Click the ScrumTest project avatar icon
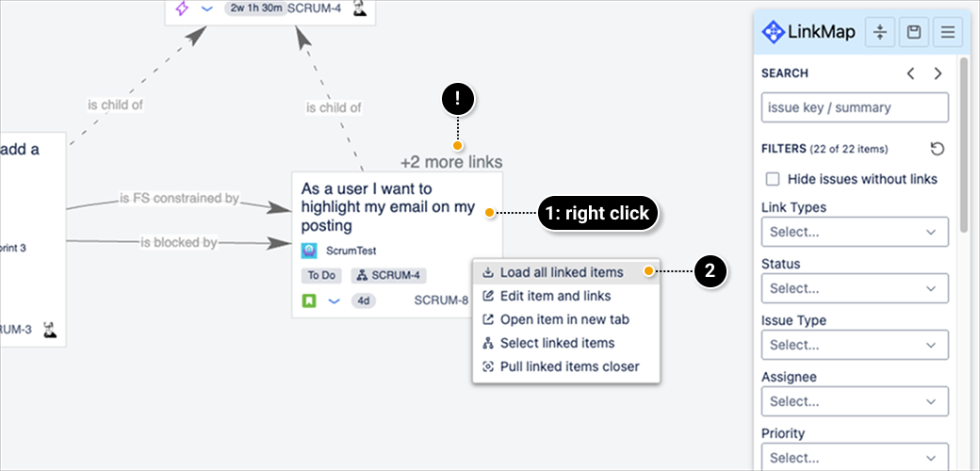This screenshot has width=980, height=471. 309,252
